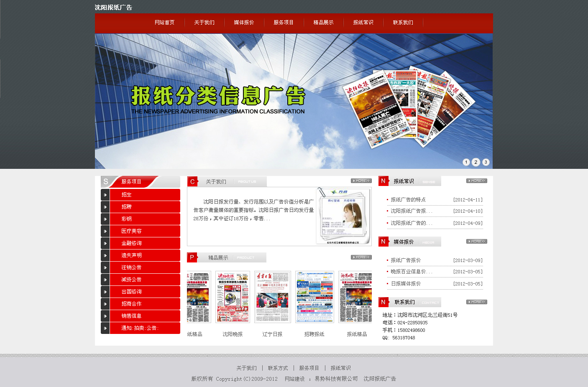
Task: Select carousel slide indicator 2
Action: pyautogui.click(x=476, y=162)
